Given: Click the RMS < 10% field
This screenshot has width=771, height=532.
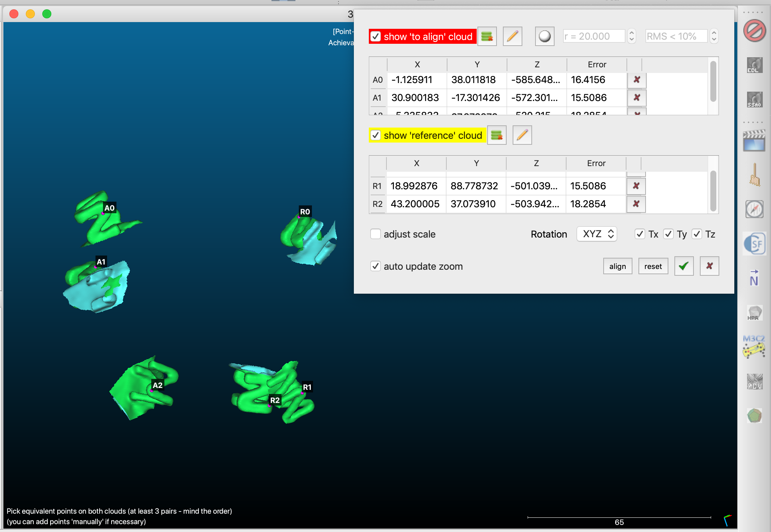Looking at the screenshot, I should click(x=677, y=37).
